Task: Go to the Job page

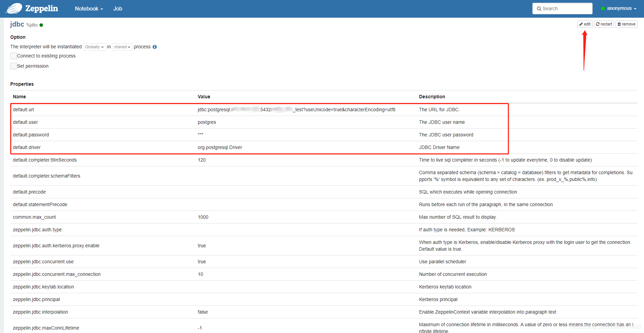Action: [118, 9]
